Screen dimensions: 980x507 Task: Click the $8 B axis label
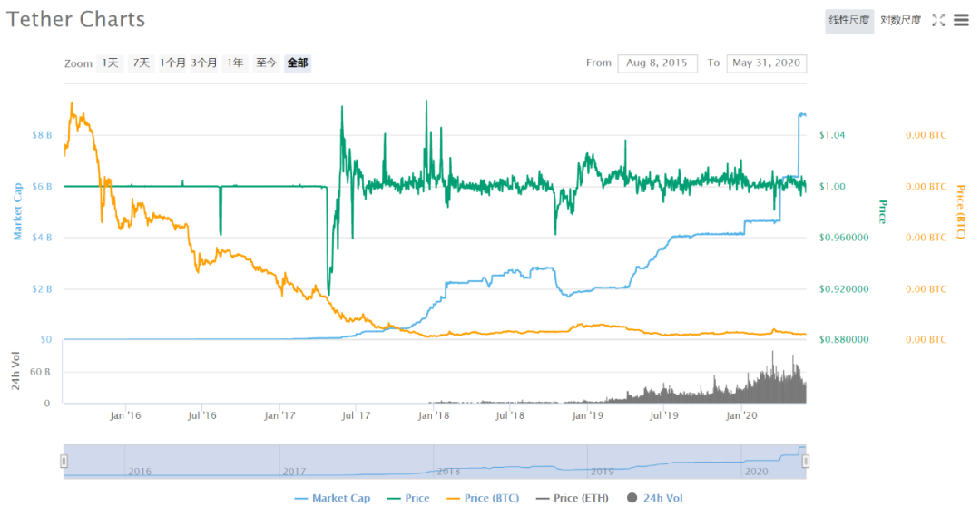[41, 135]
